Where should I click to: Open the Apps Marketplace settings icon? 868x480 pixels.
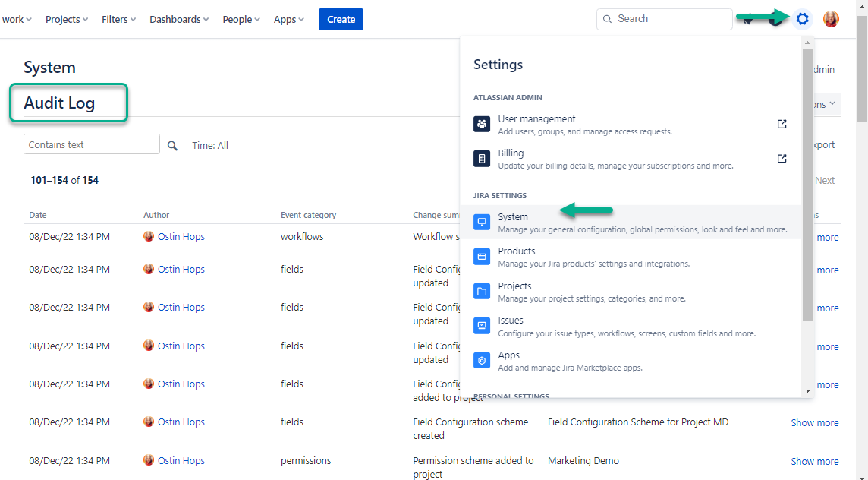pos(482,360)
